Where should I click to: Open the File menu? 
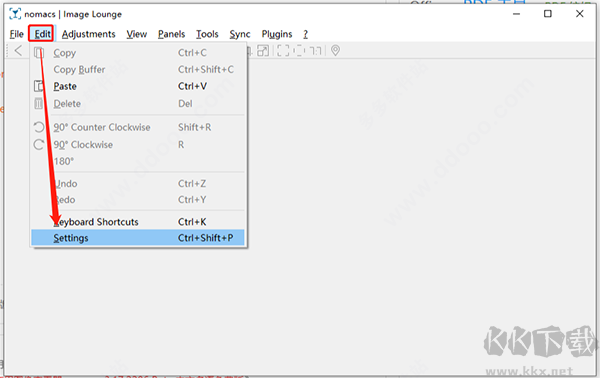[16, 34]
